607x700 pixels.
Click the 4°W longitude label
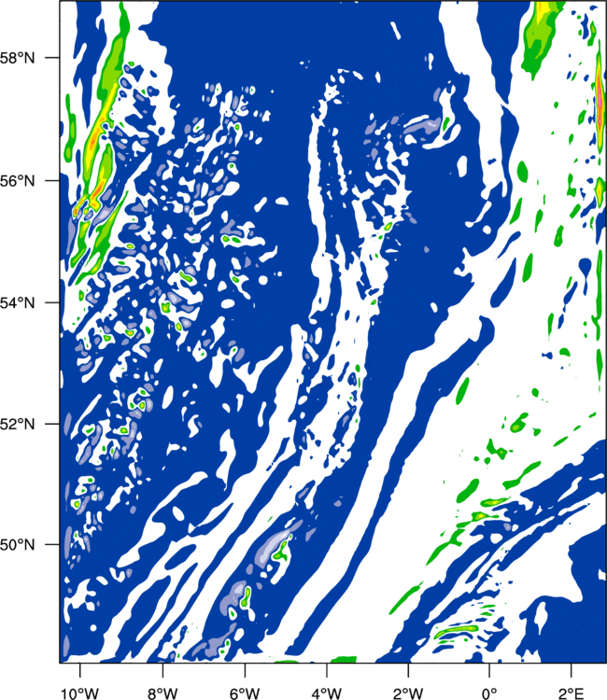point(327,693)
